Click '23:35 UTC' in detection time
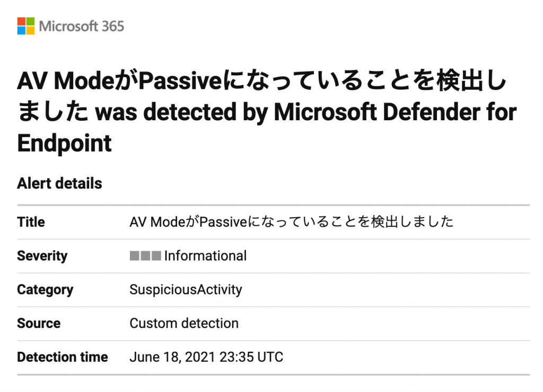 251,357
